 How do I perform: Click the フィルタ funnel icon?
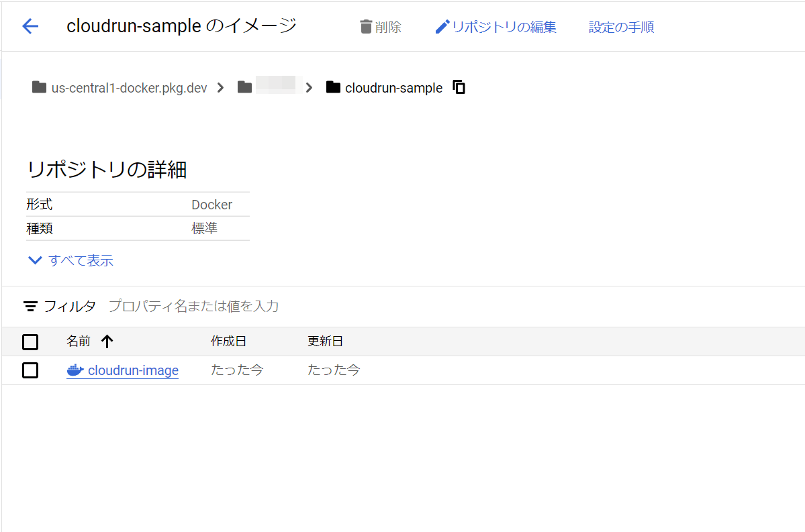[x=30, y=306]
